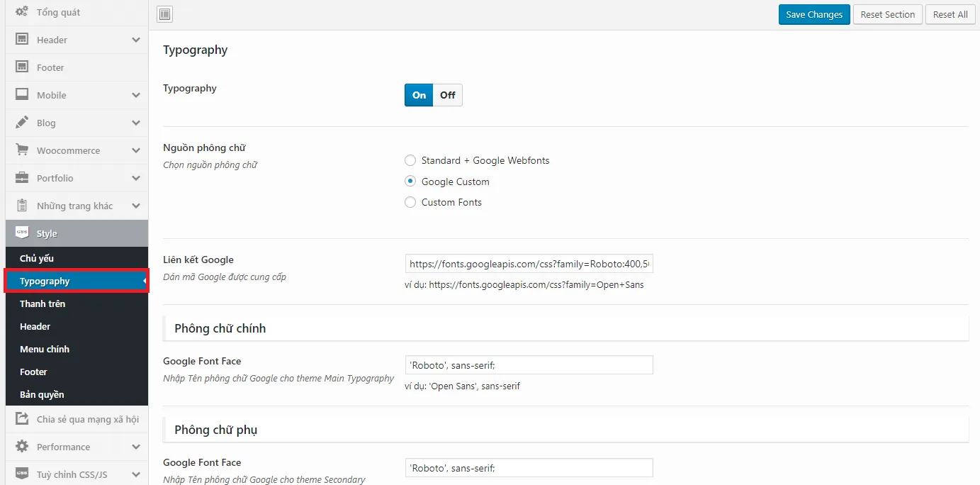Click the Phông chữ chính Google Font Face field
The image size is (980, 485).
[x=529, y=365]
